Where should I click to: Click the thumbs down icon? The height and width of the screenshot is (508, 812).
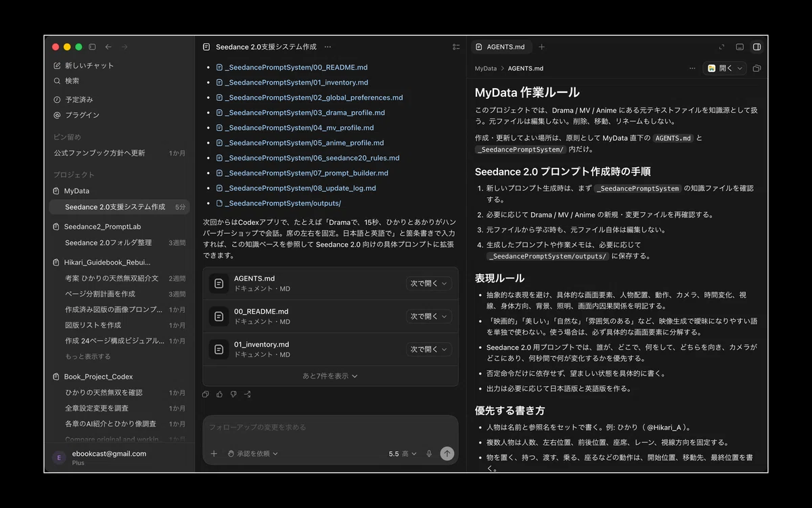click(233, 394)
